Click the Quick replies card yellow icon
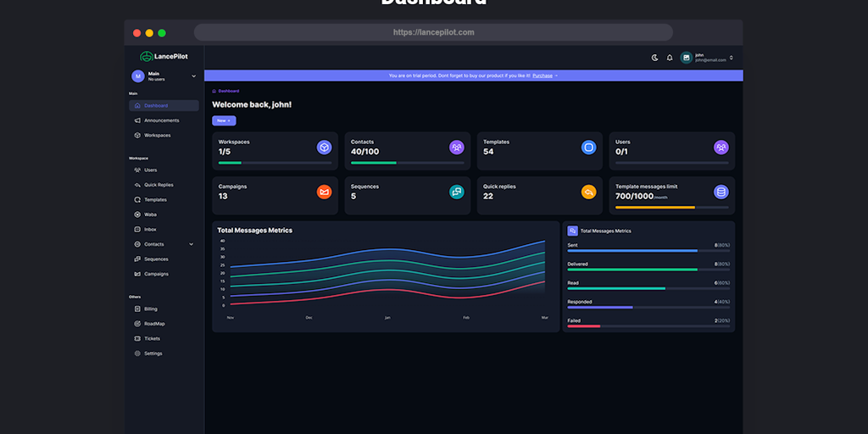 (x=588, y=192)
